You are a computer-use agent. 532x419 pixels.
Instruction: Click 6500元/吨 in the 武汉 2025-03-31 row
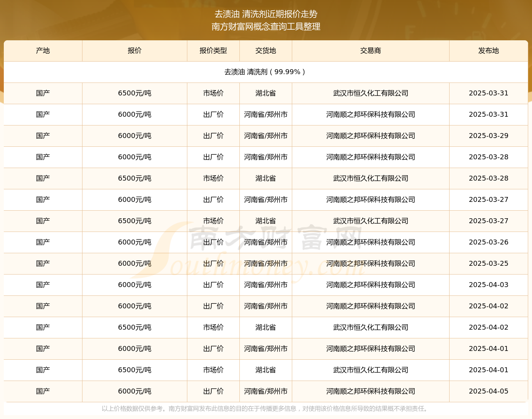(135, 93)
